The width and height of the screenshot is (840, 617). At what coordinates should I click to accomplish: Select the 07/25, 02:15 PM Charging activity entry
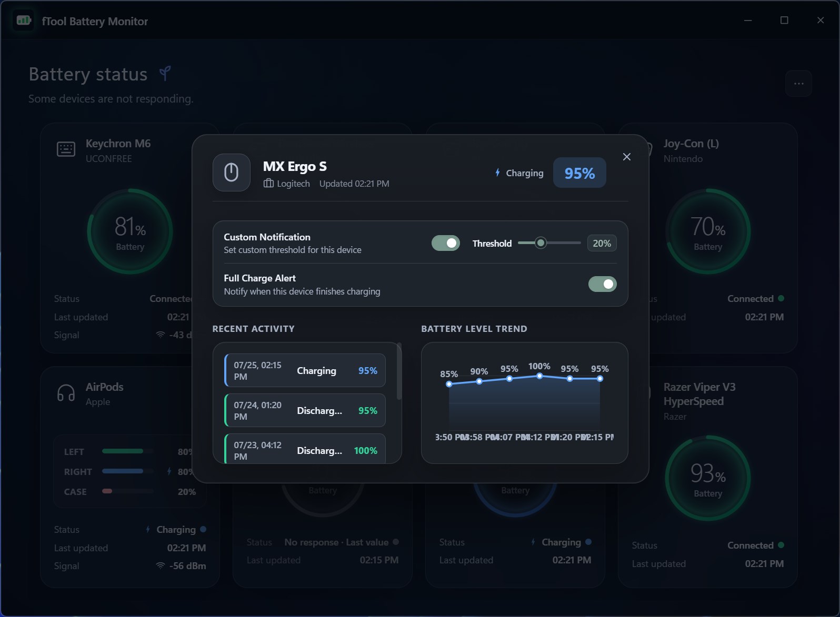coord(305,371)
